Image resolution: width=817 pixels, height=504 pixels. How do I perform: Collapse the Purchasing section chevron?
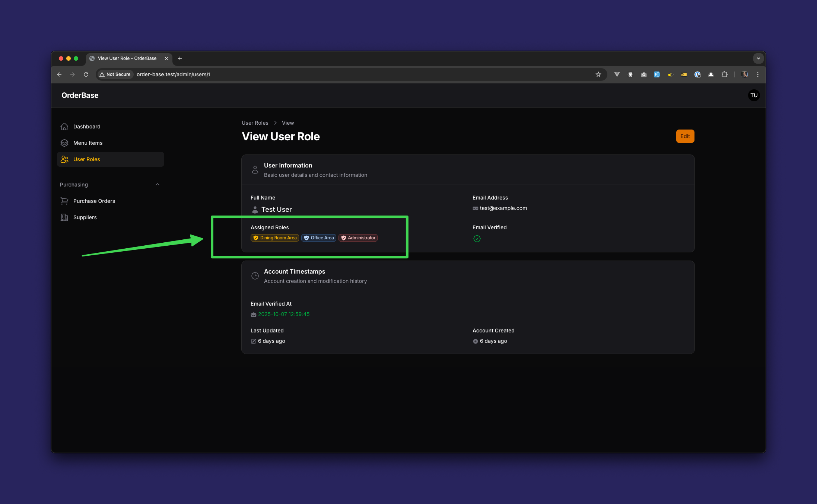158,185
